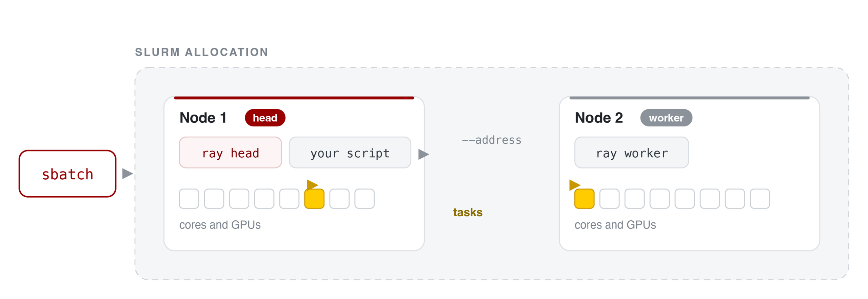
Task: Click the gold arrow entering Node 2's yellow core
Action: (574, 185)
